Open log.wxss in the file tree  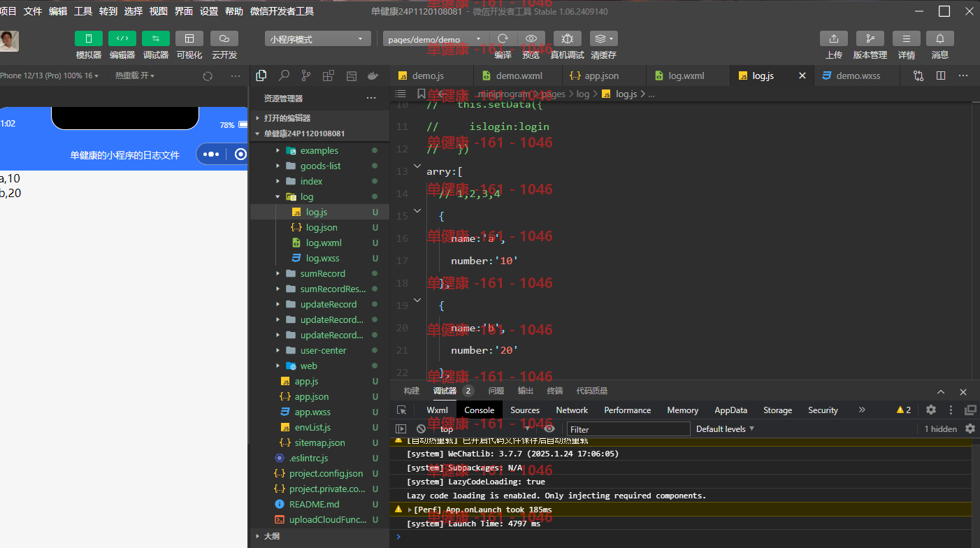click(322, 258)
